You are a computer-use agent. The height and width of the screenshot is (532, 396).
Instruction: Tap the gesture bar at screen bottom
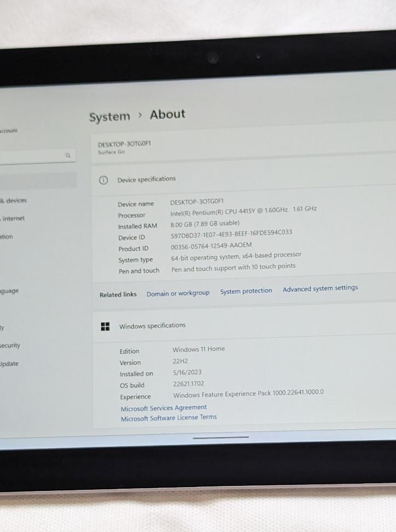click(x=221, y=438)
